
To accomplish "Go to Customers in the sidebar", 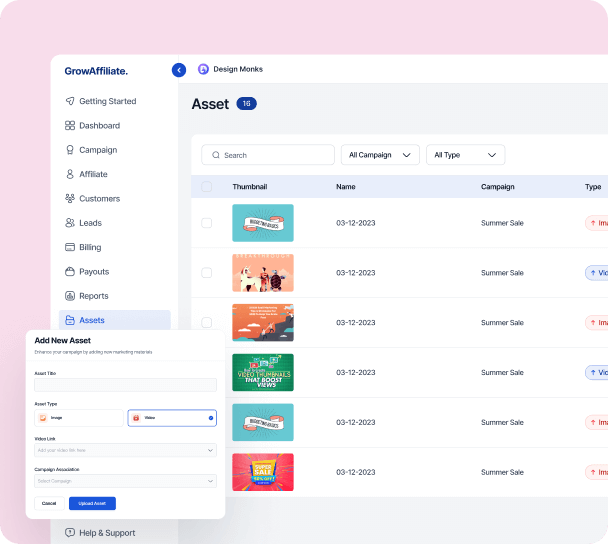I will coord(99,199).
